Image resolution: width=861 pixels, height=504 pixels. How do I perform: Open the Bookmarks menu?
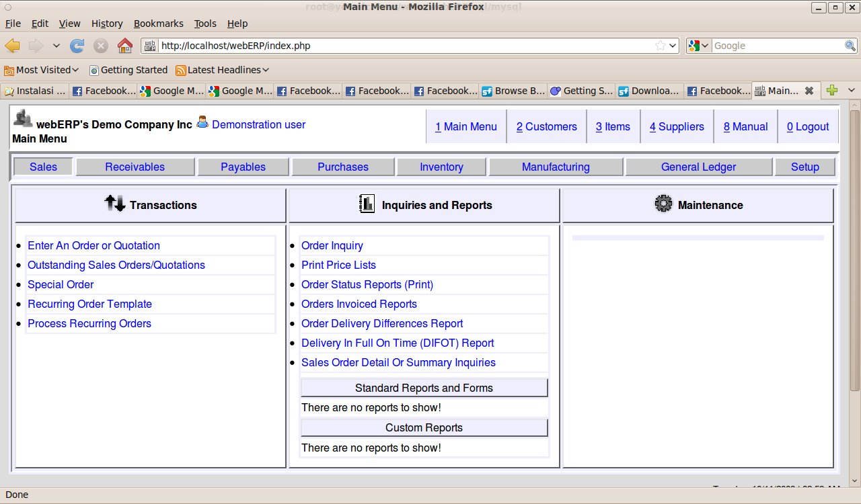tap(158, 24)
